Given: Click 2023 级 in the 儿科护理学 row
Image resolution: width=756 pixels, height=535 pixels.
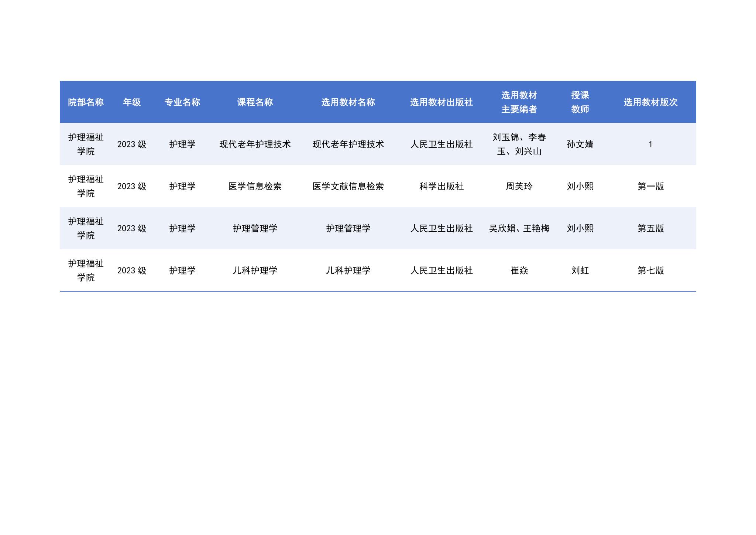Looking at the screenshot, I should [132, 271].
